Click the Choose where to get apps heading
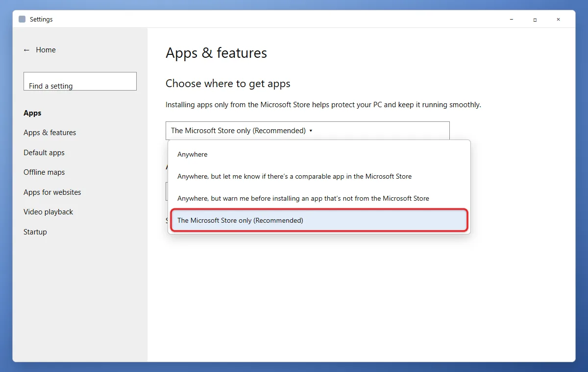 pos(228,84)
